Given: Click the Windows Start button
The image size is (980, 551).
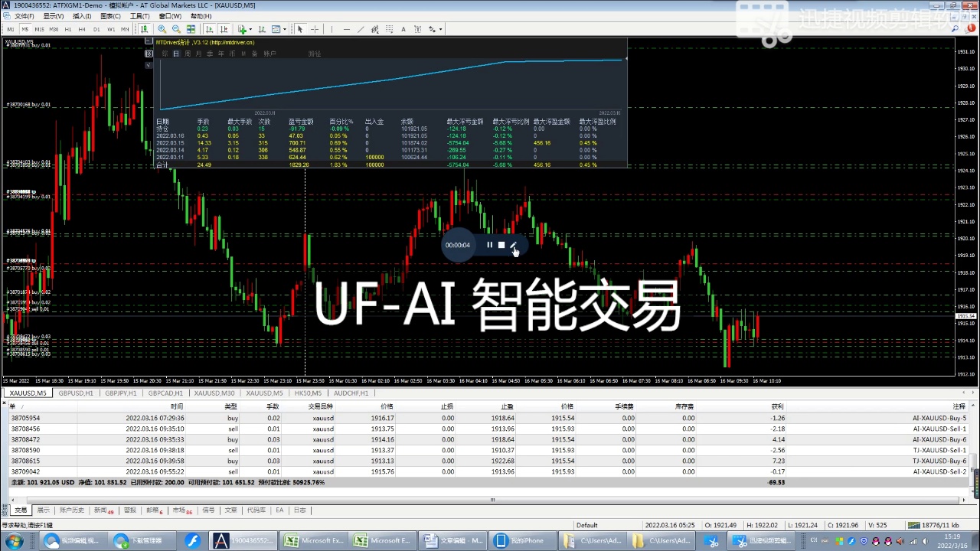Looking at the screenshot, I should tap(15, 540).
